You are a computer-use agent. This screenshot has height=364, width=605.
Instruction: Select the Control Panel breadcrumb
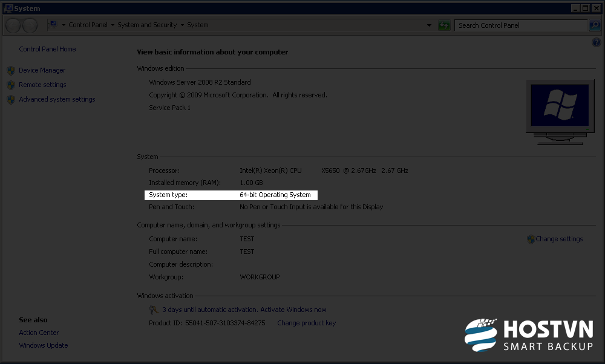pyautogui.click(x=88, y=25)
